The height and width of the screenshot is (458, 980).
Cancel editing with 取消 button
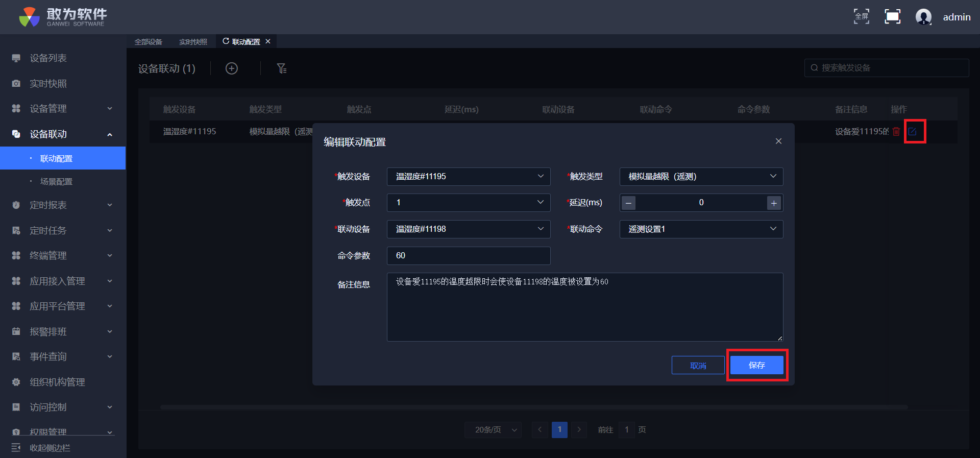point(698,366)
